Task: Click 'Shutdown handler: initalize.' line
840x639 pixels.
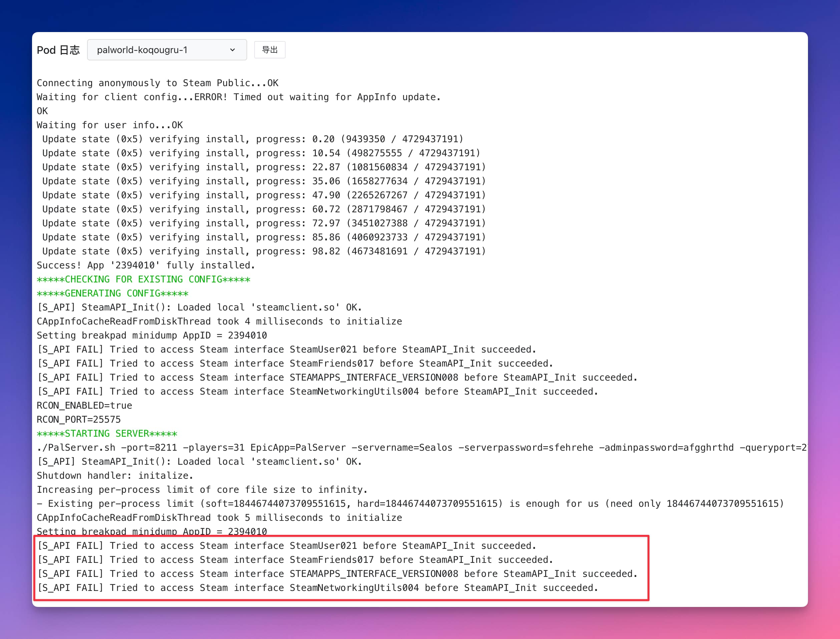Action: tap(115, 476)
